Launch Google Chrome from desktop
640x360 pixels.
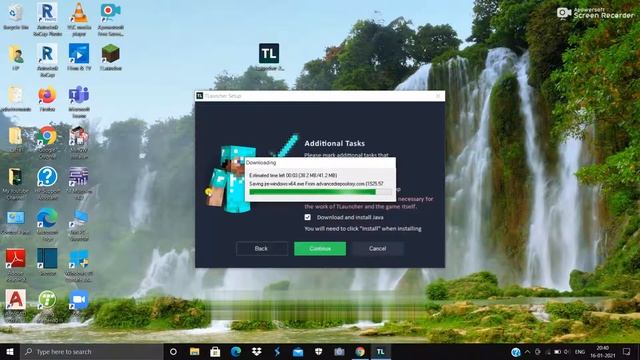[x=47, y=142]
